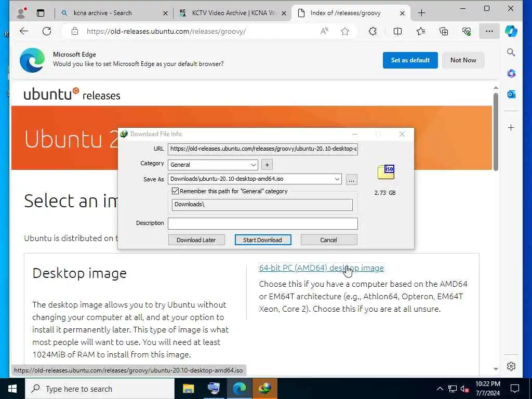Screen dimensions: 532x399
Task: Open 64-bit PC (AMD64) desktop image link
Action: 321,268
